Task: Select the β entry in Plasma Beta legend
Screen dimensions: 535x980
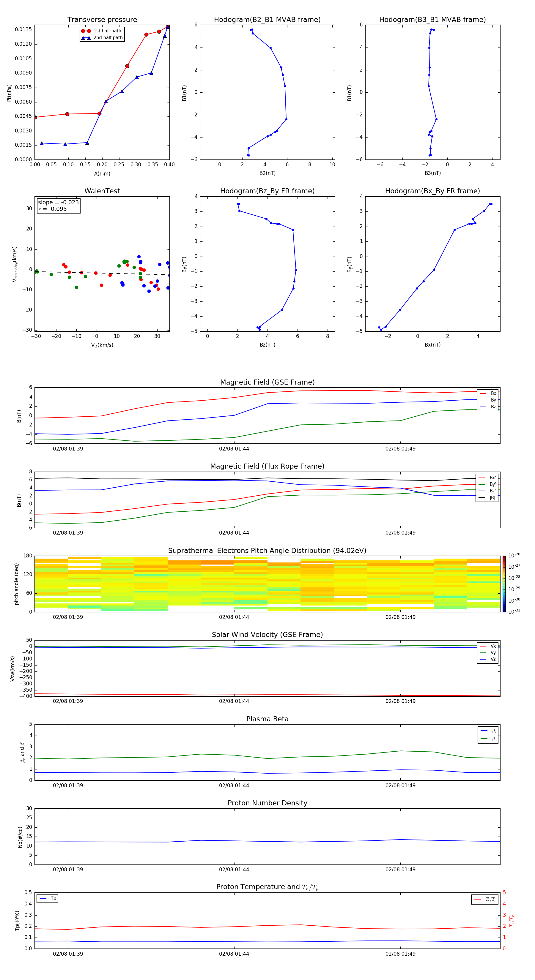Action: click(488, 739)
